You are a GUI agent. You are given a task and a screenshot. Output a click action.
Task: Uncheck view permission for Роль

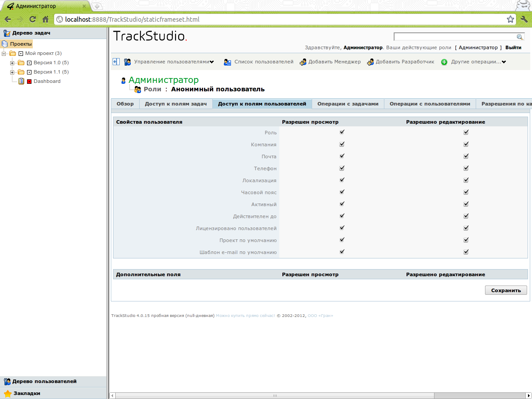coord(342,132)
